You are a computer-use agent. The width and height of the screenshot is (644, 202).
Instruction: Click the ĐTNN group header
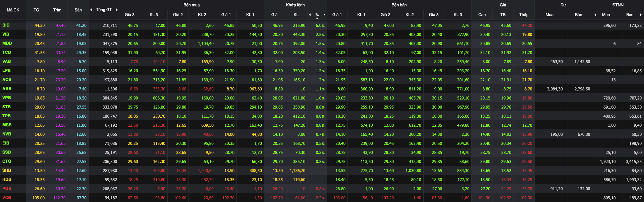click(x=618, y=5)
